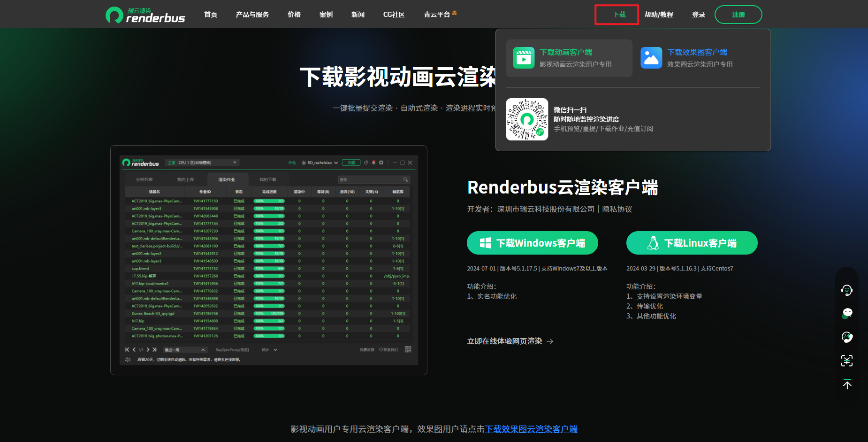The image size is (868, 442).
Task: Click the arrow after 立即在线体验网页渲染
Action: (x=550, y=341)
